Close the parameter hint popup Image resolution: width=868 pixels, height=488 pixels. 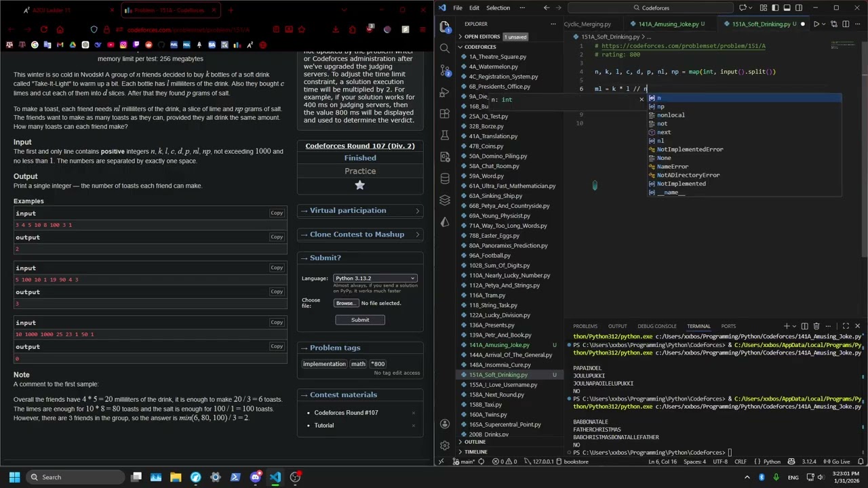[x=642, y=100]
